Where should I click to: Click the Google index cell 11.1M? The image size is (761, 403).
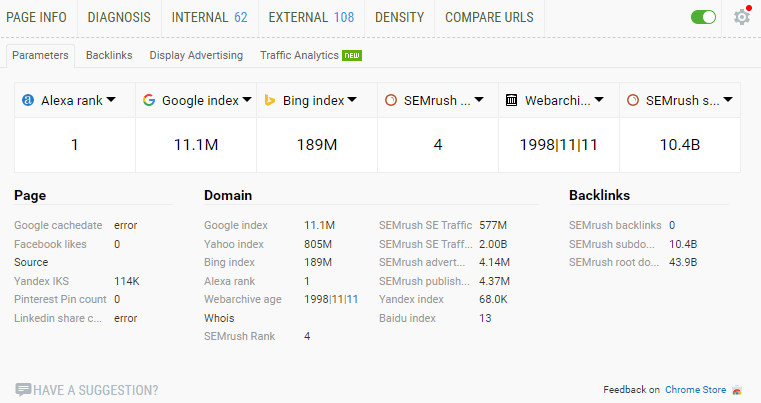(x=196, y=145)
